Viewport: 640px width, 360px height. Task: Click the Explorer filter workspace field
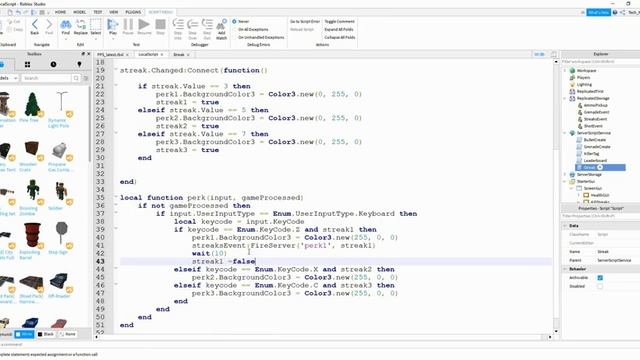(x=600, y=62)
